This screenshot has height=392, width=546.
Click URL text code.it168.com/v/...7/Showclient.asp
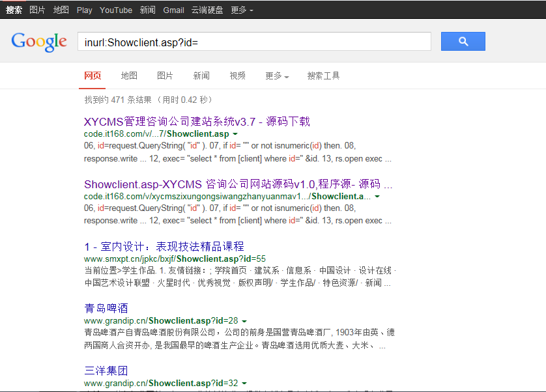(x=156, y=133)
